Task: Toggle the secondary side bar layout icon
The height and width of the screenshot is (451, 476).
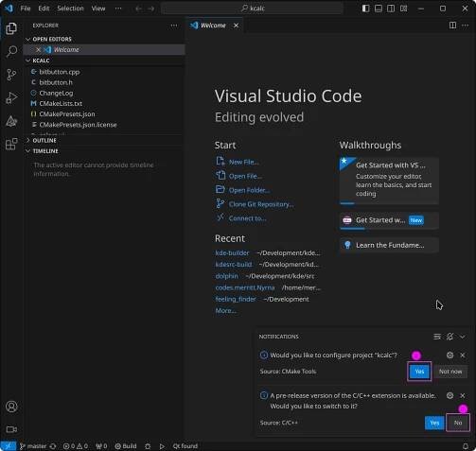Action: pyautogui.click(x=391, y=9)
